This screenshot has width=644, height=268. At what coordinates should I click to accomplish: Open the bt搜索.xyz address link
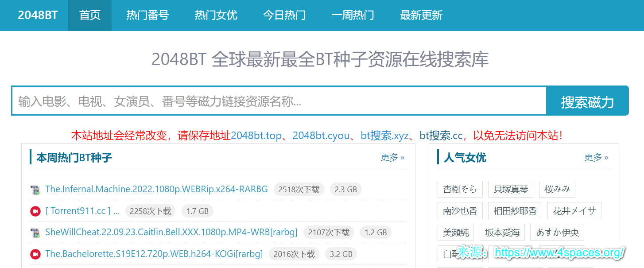coord(384,136)
